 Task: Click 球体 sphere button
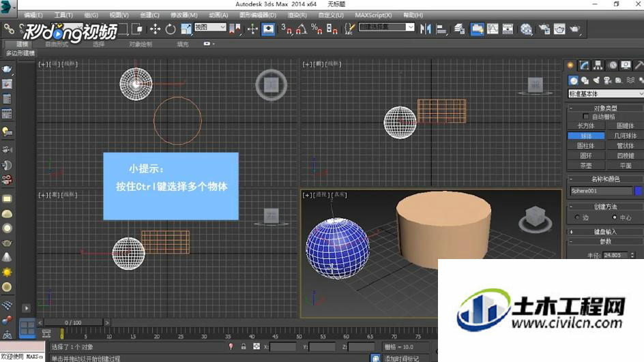coord(586,136)
